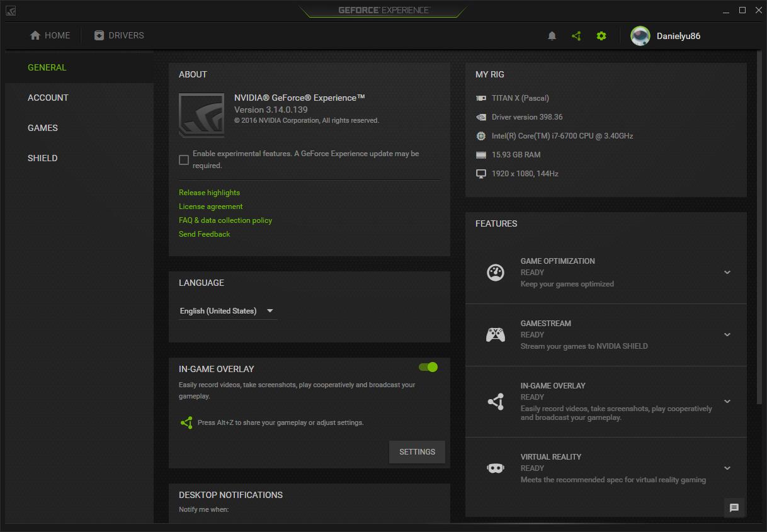Click the 'Keep your games optimized' text
Screen dimensions: 767x532
click(x=567, y=284)
